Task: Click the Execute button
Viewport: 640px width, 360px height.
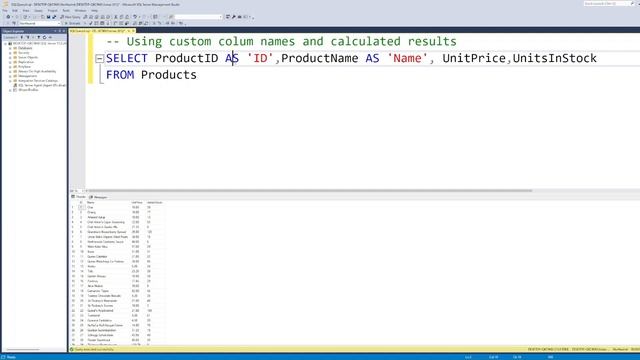Action: point(73,23)
